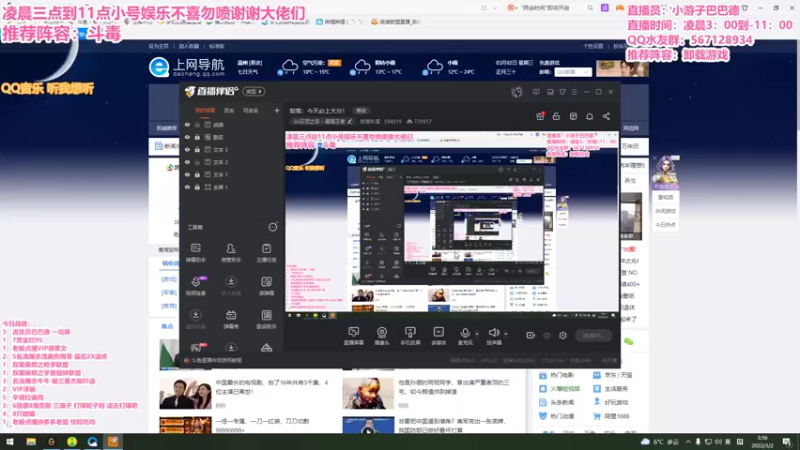Open the notification bell icon
Screen dimensions: 800x450
click(x=589, y=116)
